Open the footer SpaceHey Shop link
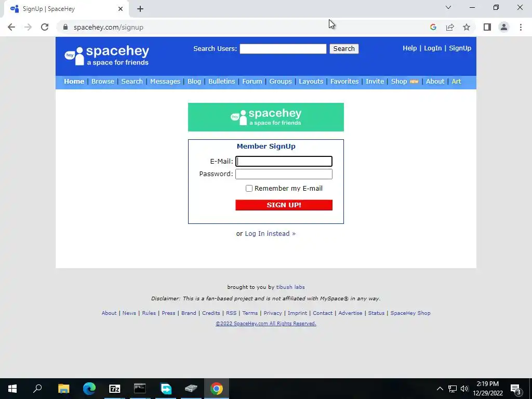The image size is (532, 399). coord(410,313)
